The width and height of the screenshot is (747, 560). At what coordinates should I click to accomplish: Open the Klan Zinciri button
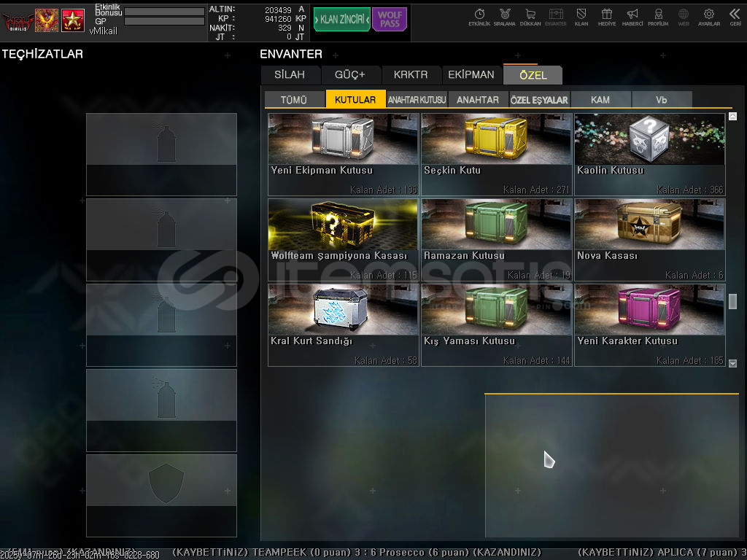[342, 20]
